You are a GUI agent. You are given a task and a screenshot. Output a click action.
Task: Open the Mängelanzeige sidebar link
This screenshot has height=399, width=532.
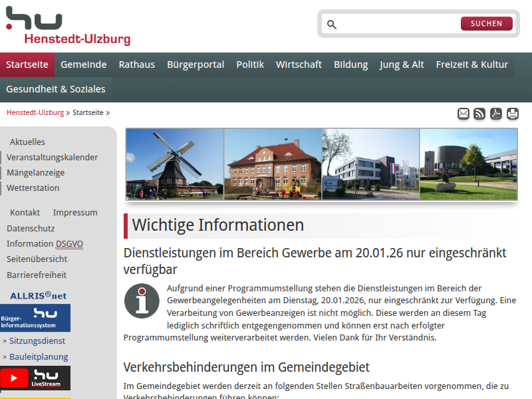(36, 173)
